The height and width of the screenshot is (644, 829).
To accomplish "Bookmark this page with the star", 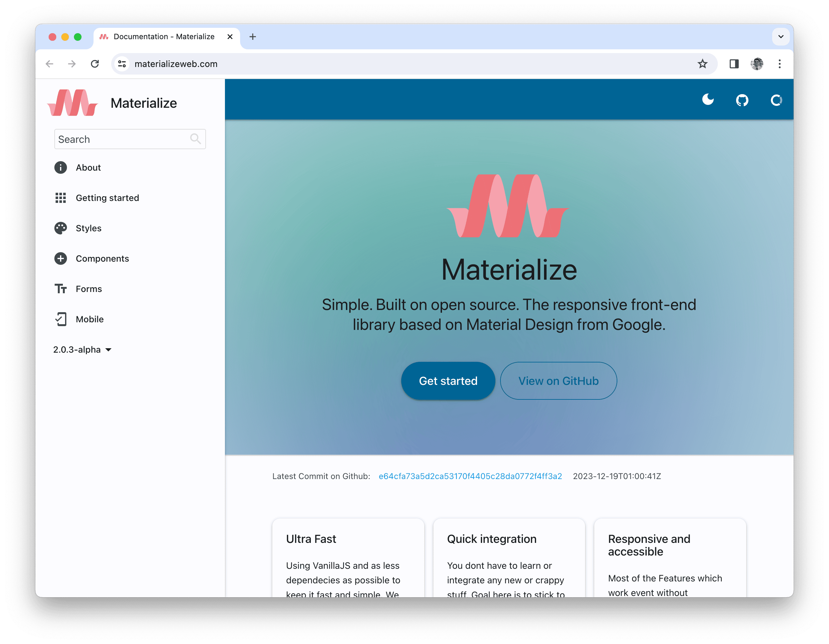I will coord(703,64).
